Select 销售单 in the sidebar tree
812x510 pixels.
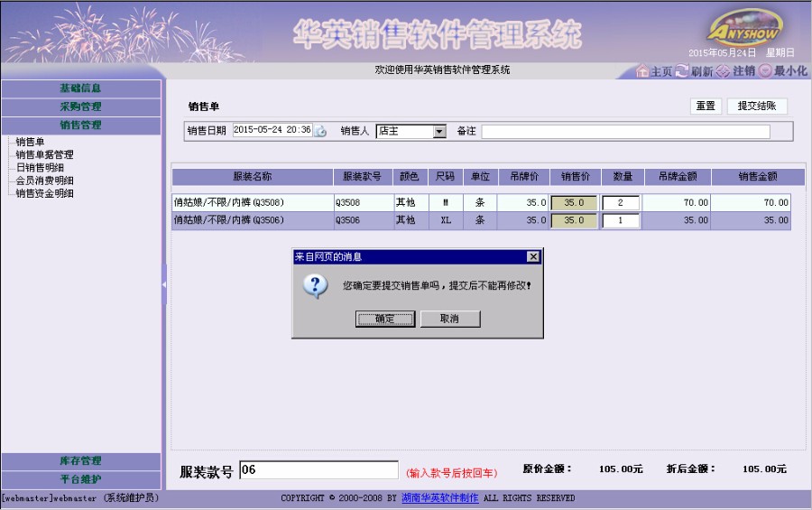pyautogui.click(x=30, y=142)
